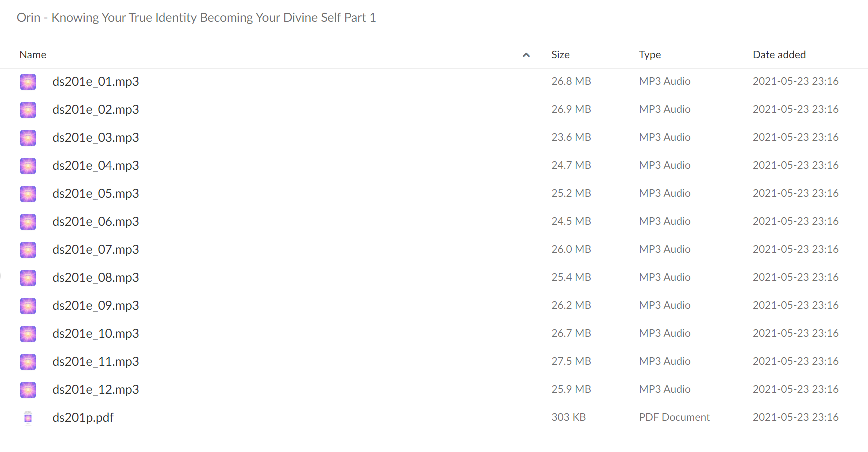Screen dimensions: 868x452
Task: Click the ds201e_01.mp3 audio file icon
Action: [x=28, y=82]
